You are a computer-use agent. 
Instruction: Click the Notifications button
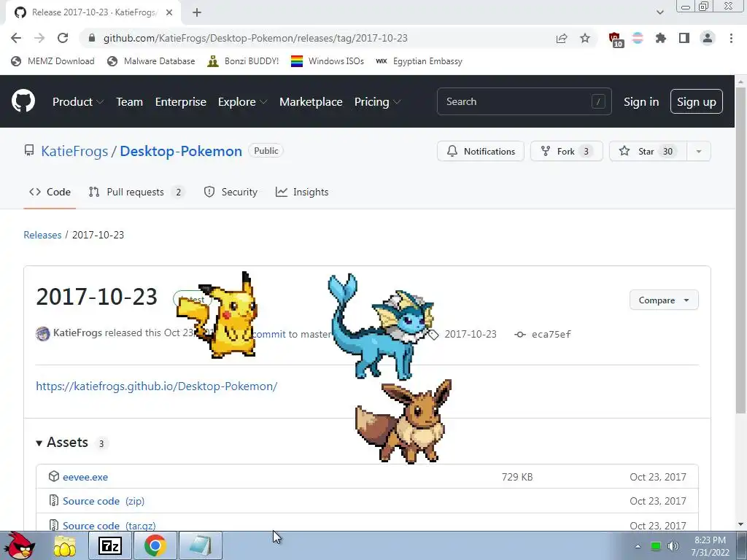tap(480, 152)
